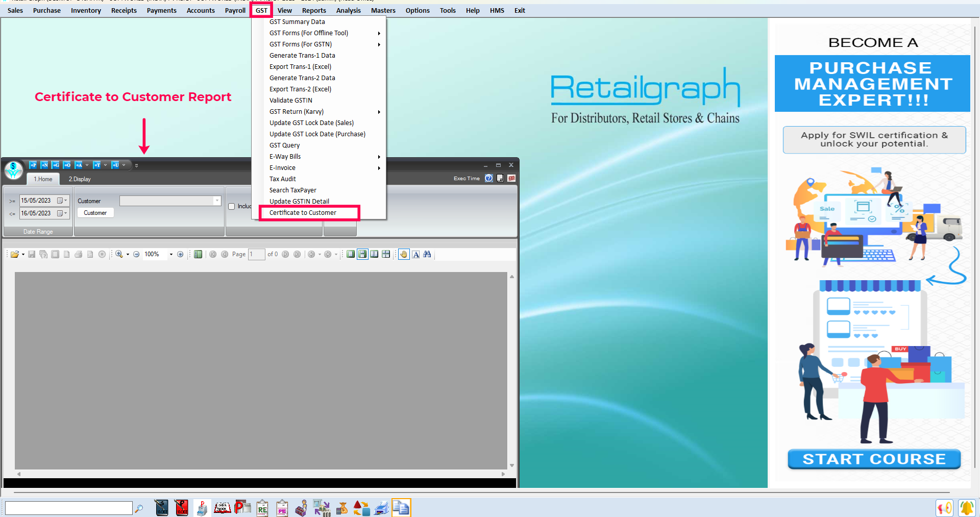The height and width of the screenshot is (517, 980).
Task: Open the Order Book shortcut icon
Action: tap(222, 508)
